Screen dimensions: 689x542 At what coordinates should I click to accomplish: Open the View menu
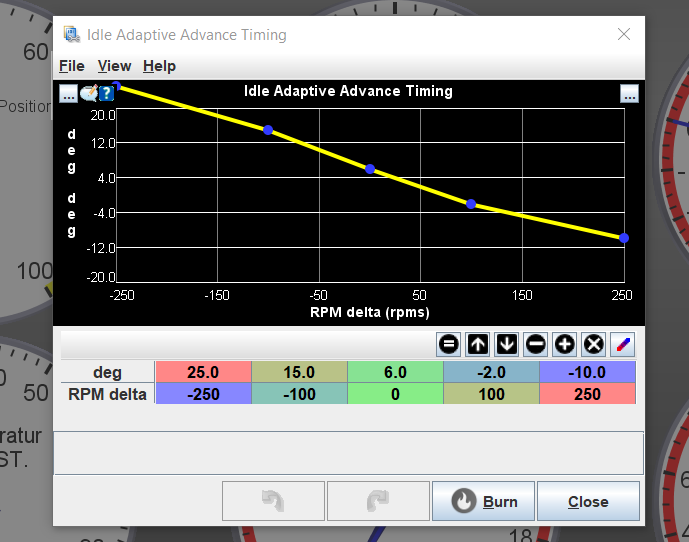[114, 66]
